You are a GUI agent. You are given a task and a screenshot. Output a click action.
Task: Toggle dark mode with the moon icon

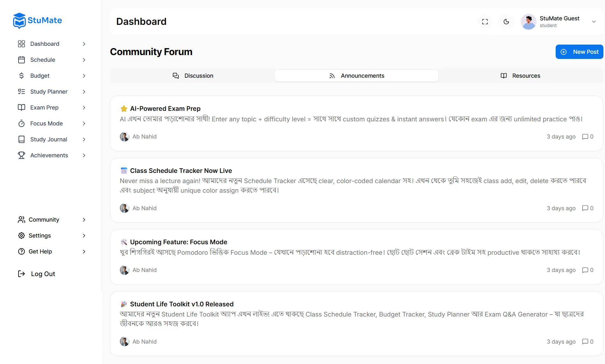tap(506, 22)
